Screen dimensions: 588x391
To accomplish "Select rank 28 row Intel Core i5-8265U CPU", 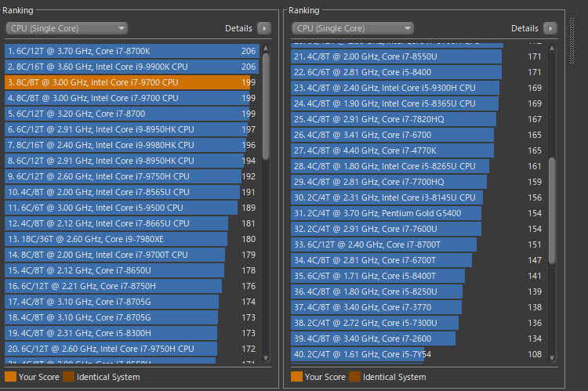I will (x=418, y=166).
